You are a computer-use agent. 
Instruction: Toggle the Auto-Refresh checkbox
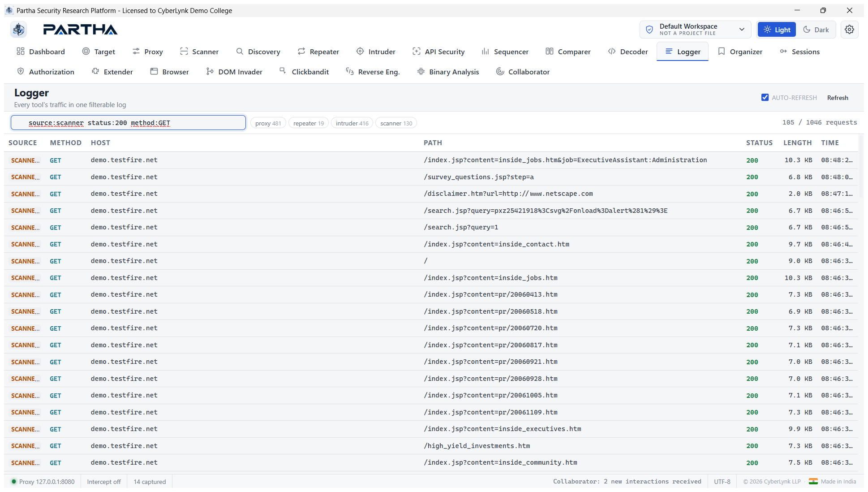pos(765,98)
